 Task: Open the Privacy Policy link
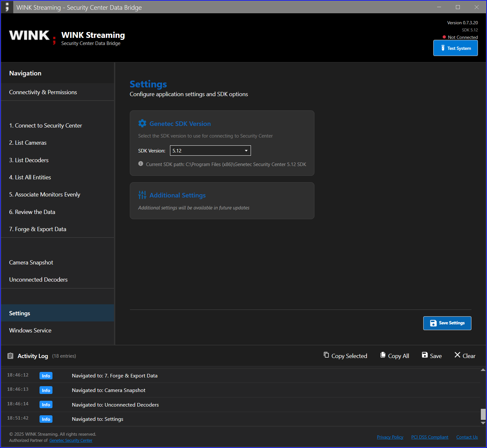click(390, 437)
